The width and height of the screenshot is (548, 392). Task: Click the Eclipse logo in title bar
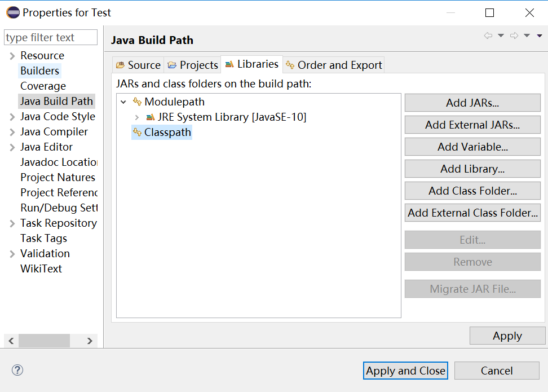(12, 12)
